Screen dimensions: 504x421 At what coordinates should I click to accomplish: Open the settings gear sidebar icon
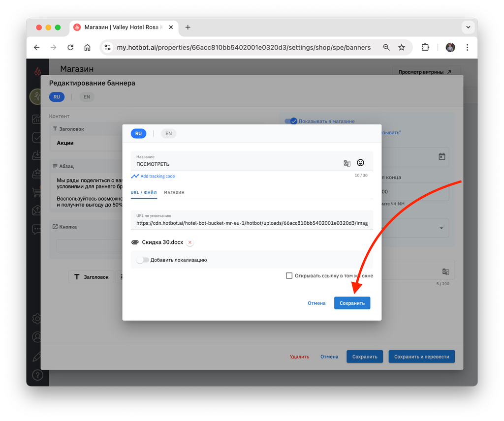point(37,319)
